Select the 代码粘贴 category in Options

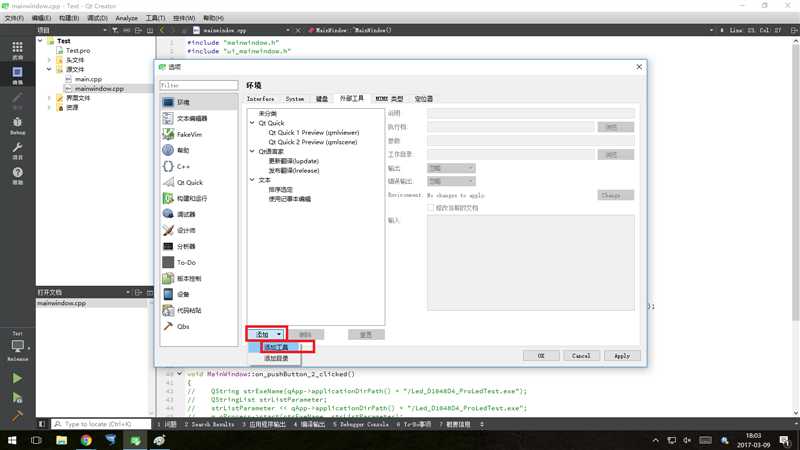coord(198,310)
